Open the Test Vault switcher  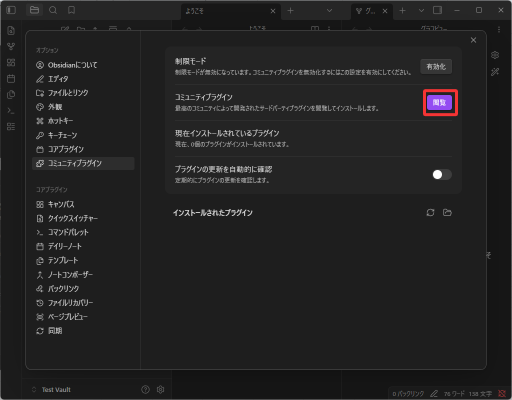click(52, 389)
